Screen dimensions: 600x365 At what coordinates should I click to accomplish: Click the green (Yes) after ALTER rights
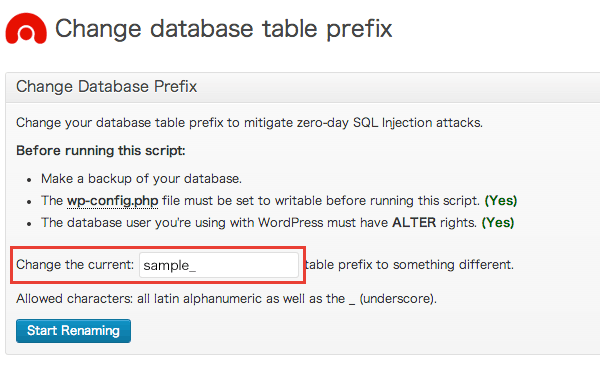498,223
